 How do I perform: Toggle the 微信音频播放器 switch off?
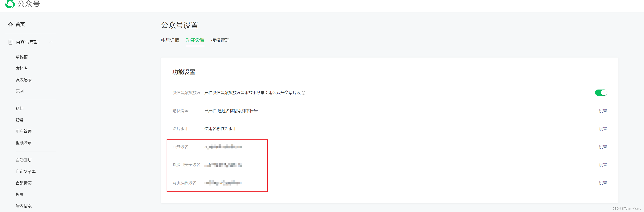click(601, 93)
